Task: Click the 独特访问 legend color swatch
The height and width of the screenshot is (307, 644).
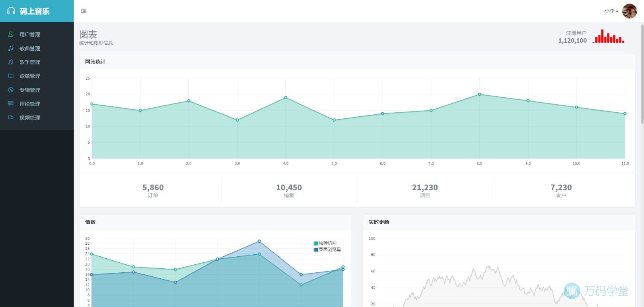Action: pyautogui.click(x=316, y=243)
